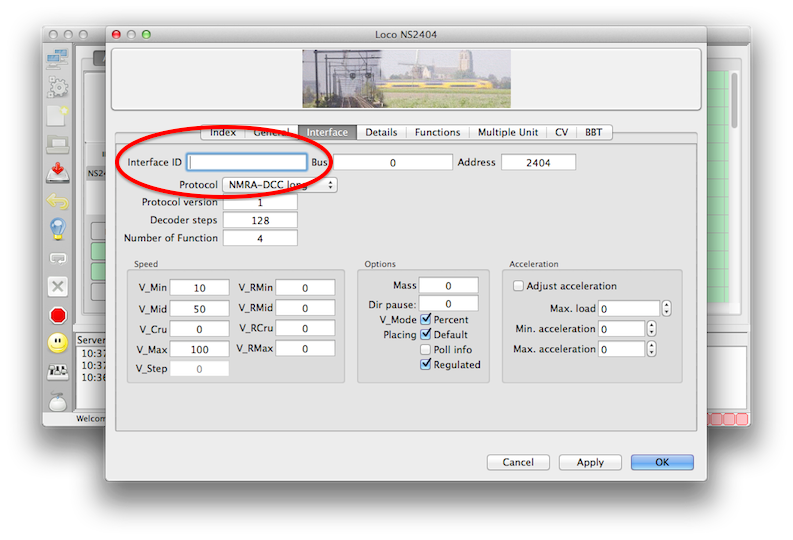
Task: Click the locomotive image thumbnail
Action: (x=406, y=78)
